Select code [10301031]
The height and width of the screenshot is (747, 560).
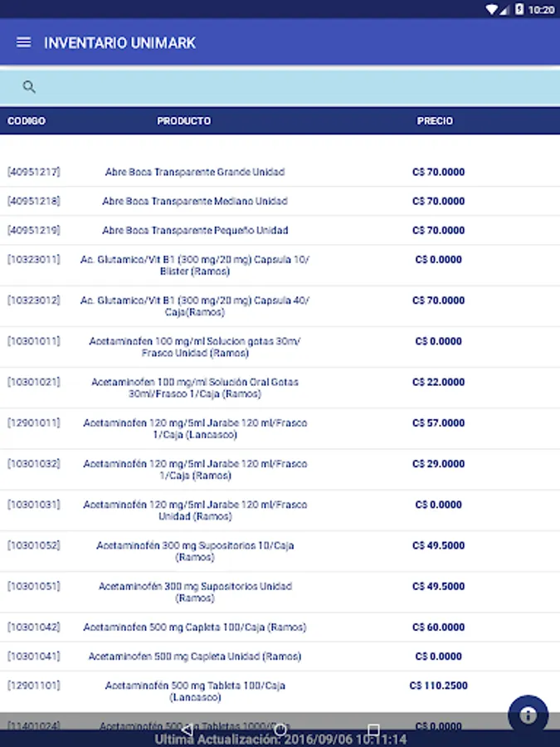pos(34,505)
